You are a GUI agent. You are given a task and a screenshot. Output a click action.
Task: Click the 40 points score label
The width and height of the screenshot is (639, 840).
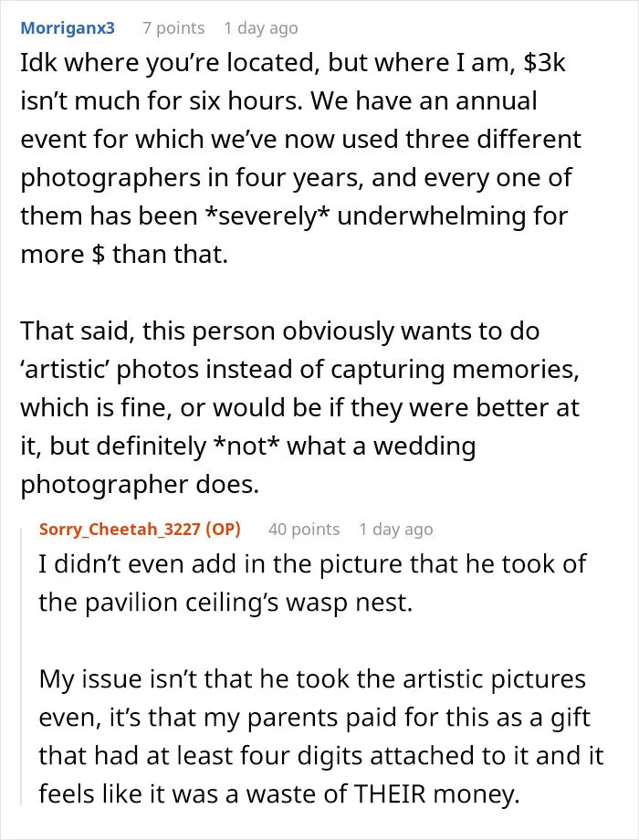pyautogui.click(x=304, y=530)
